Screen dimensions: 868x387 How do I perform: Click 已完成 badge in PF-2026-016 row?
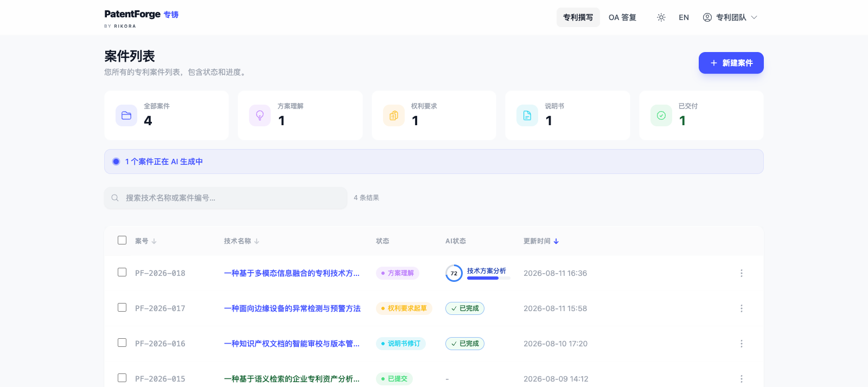[x=465, y=344]
